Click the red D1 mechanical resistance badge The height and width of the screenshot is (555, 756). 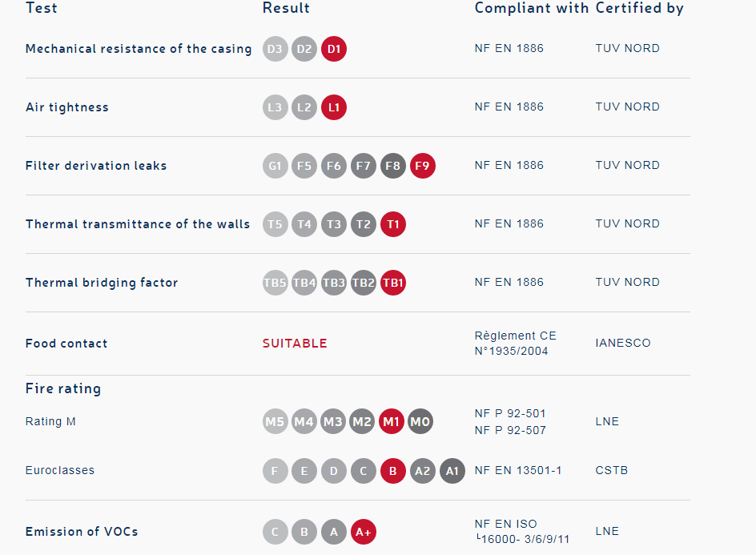(x=334, y=49)
